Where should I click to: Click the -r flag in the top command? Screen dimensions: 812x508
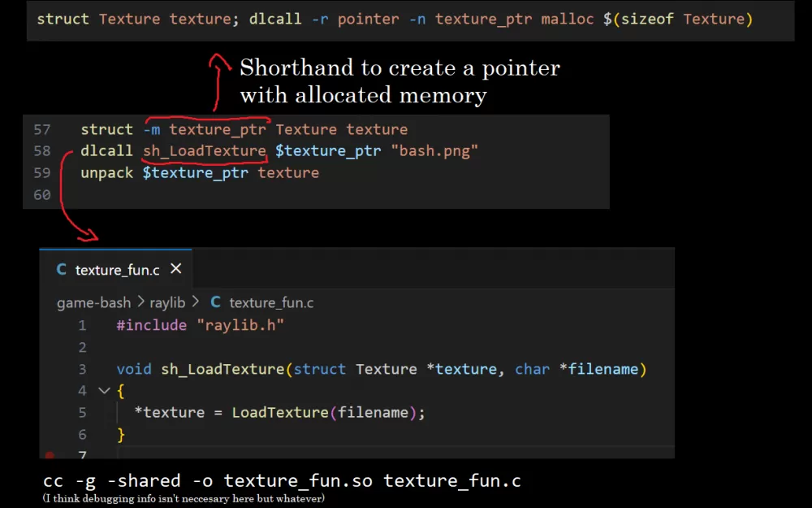click(319, 20)
